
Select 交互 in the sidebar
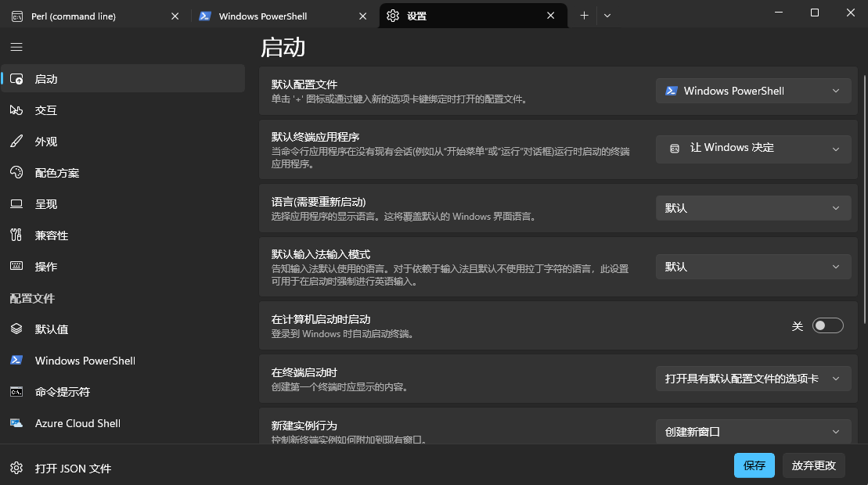coord(123,110)
